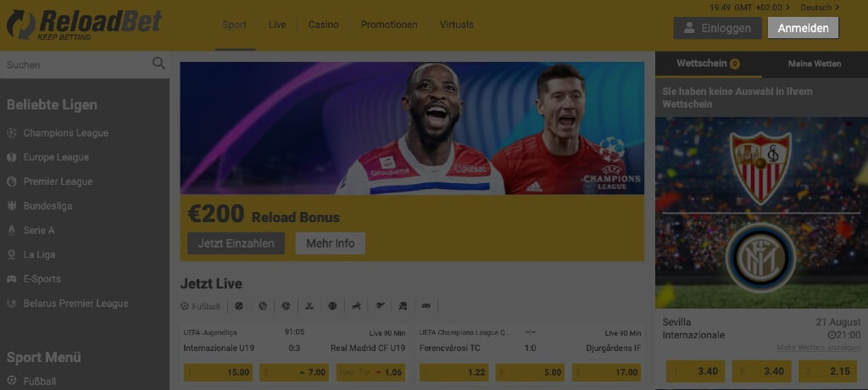Pick odds 17.00 for Djurgårdens IF
This screenshot has height=390, width=868.
pyautogui.click(x=607, y=372)
